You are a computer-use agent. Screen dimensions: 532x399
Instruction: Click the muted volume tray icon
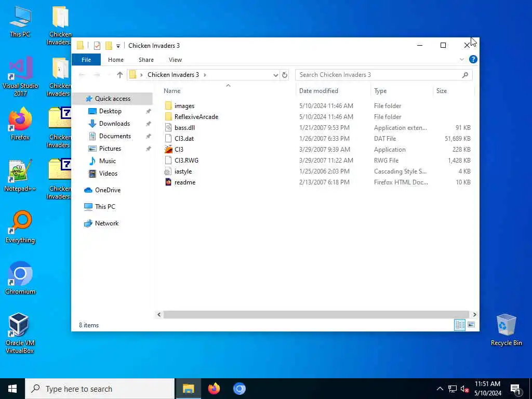click(x=464, y=389)
